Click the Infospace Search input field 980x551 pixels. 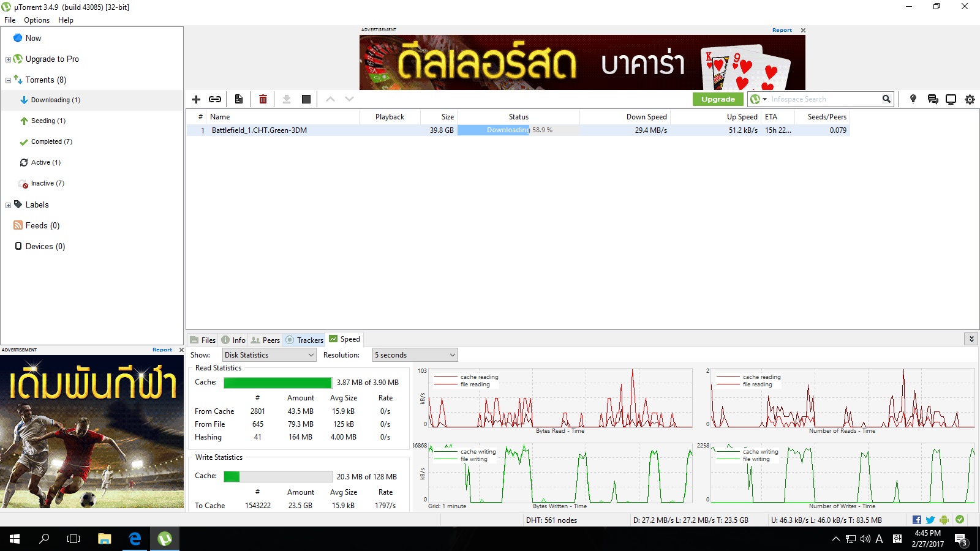pyautogui.click(x=824, y=99)
